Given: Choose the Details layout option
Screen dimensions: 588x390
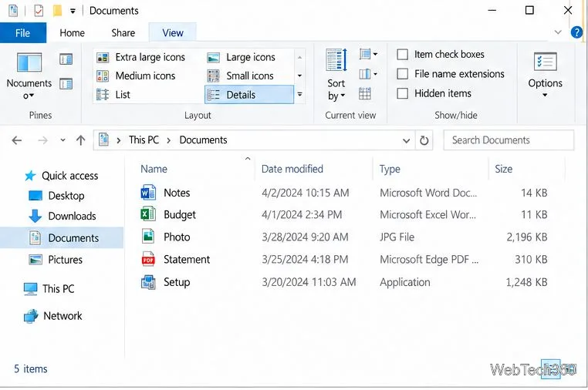Looking at the screenshot, I should point(249,95).
